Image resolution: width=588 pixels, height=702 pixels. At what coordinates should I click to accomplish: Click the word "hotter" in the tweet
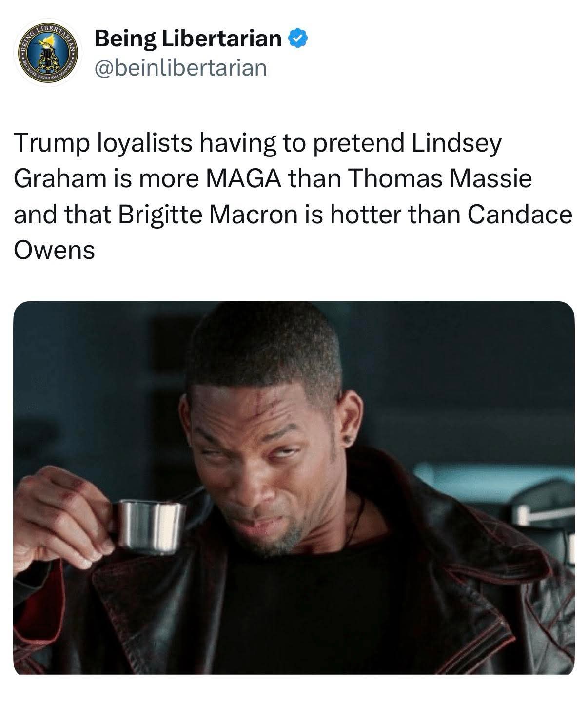(x=366, y=214)
